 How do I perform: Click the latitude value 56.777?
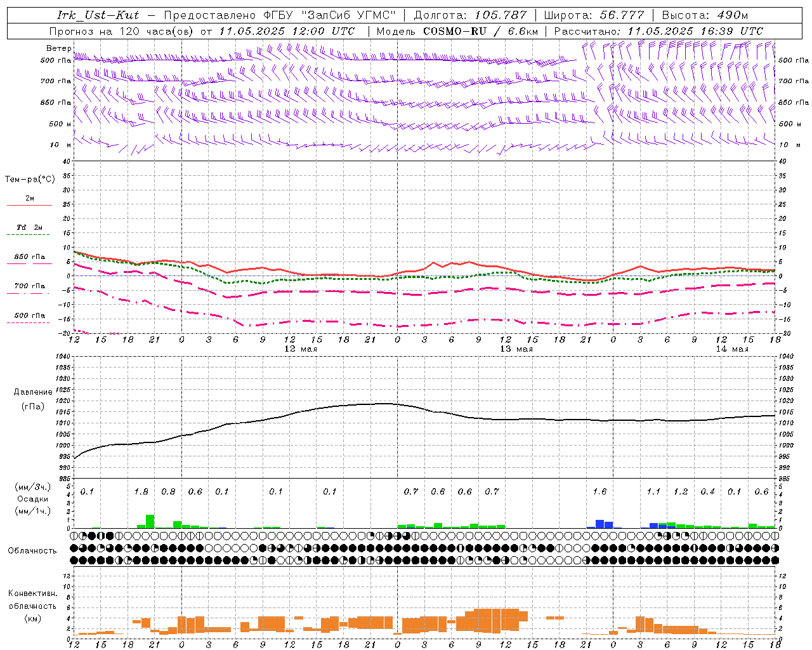(x=622, y=15)
